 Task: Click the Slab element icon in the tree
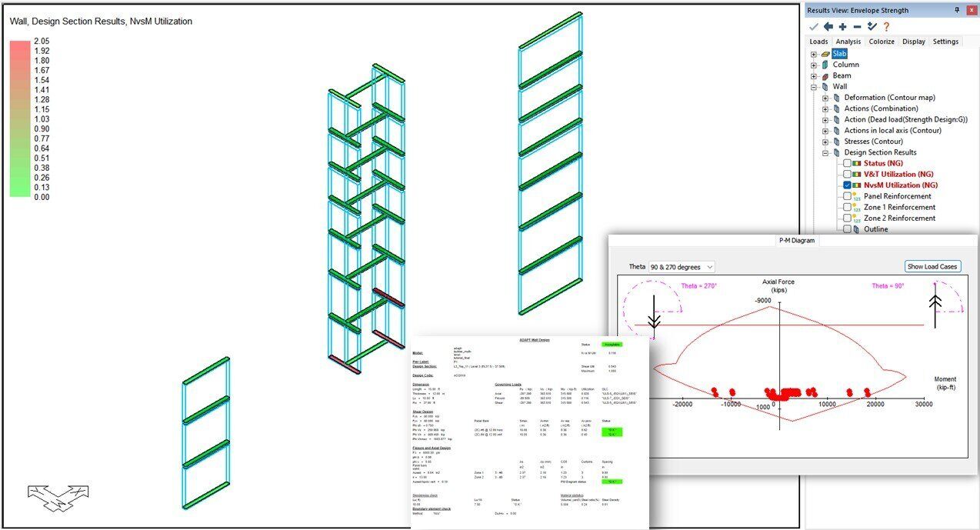[825, 55]
